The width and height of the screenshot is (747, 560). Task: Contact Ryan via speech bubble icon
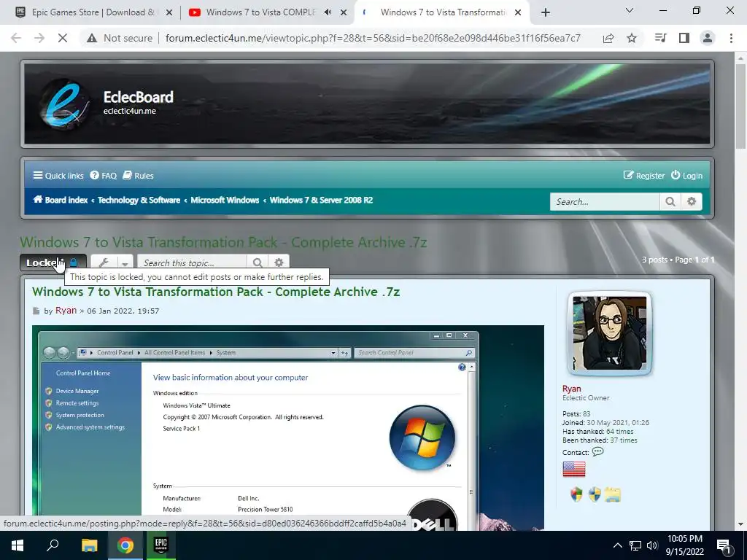point(597,451)
